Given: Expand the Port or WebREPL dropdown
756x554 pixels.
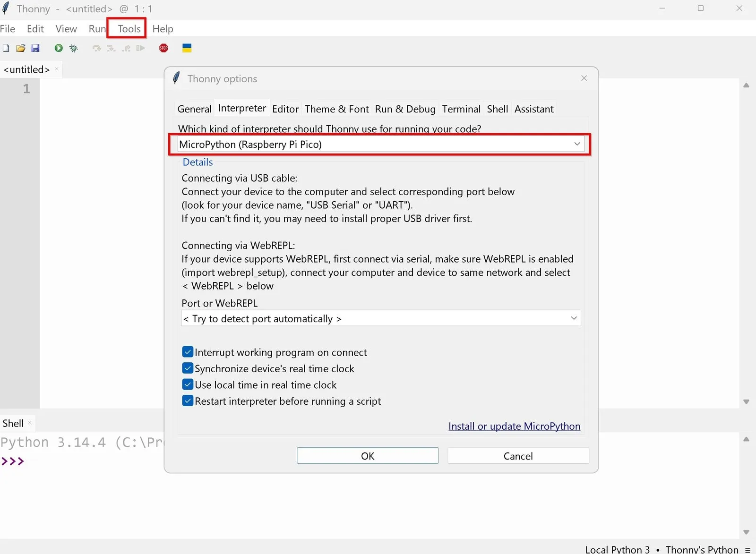Looking at the screenshot, I should (381, 318).
